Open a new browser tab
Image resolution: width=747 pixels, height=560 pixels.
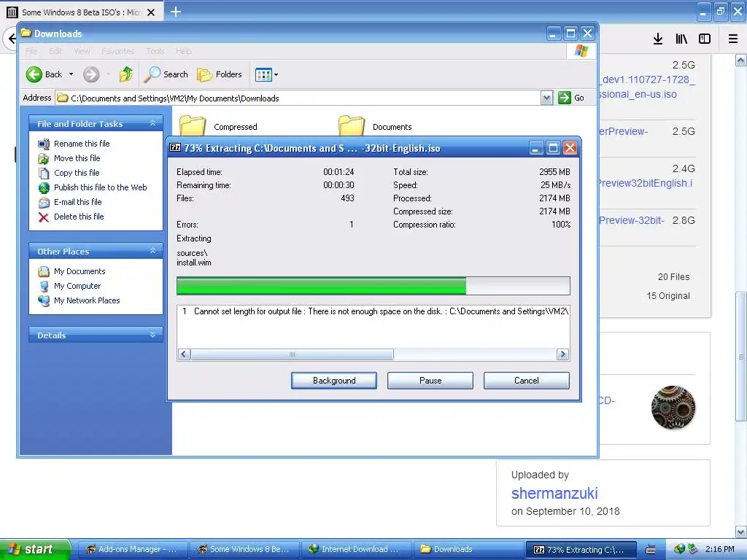click(x=176, y=12)
